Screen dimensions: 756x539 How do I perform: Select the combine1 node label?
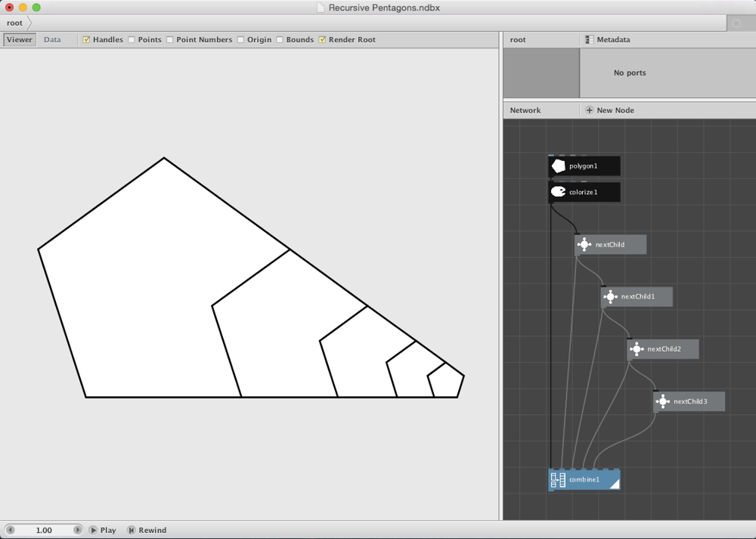click(584, 480)
